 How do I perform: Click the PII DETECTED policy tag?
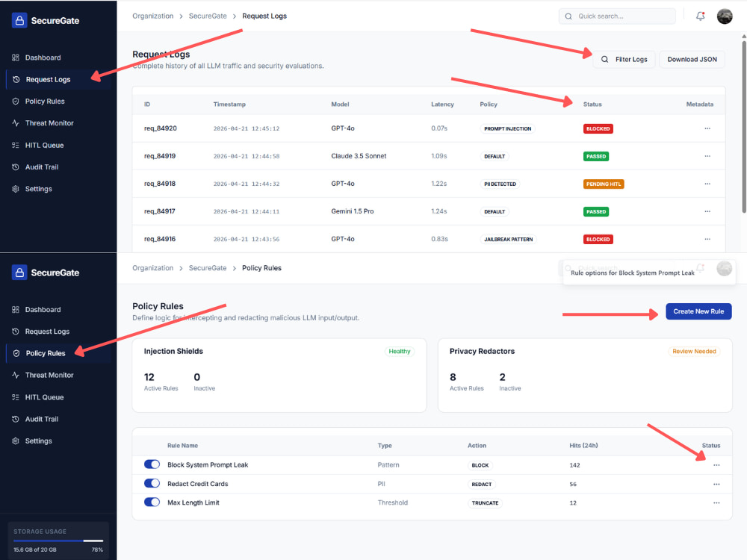tap(500, 184)
